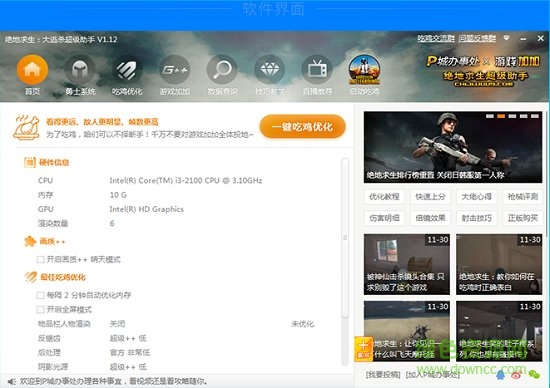Click the Weibo share icon
The height and width of the screenshot is (388, 550).
[x=516, y=375]
